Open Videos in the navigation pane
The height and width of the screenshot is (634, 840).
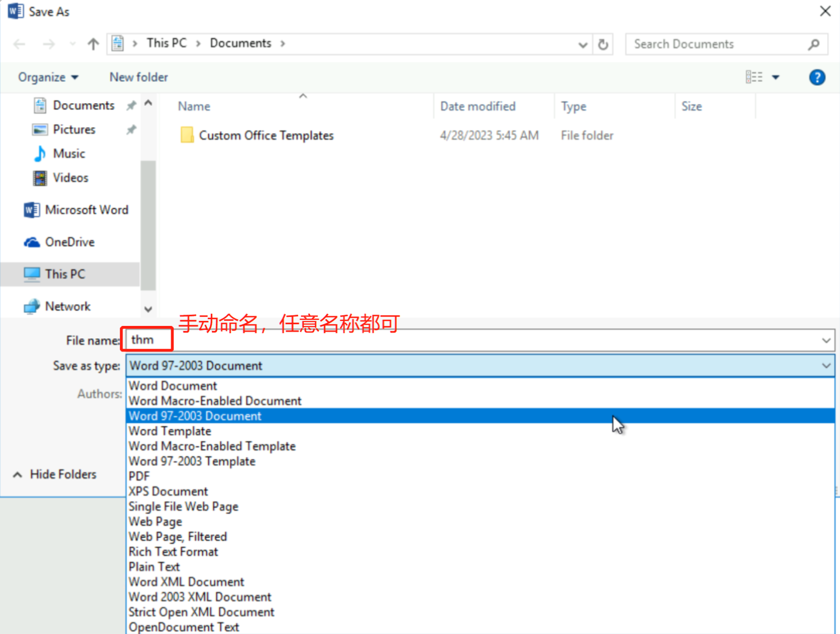(70, 178)
